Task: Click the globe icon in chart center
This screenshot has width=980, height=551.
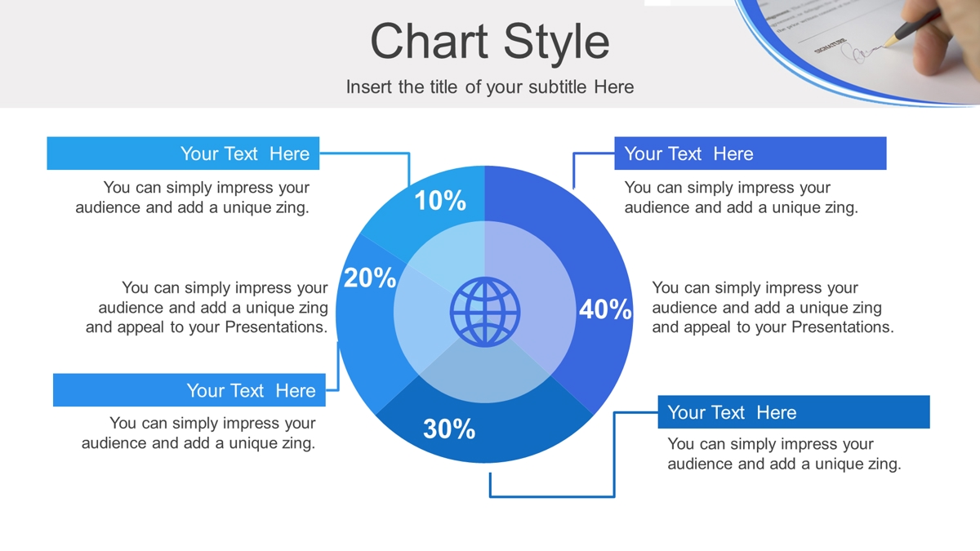Action: tap(484, 313)
